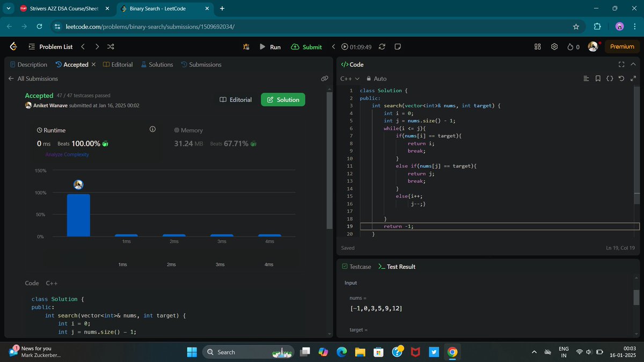Open the notes sticky icon
This screenshot has height=362, width=644.
pyautogui.click(x=398, y=47)
